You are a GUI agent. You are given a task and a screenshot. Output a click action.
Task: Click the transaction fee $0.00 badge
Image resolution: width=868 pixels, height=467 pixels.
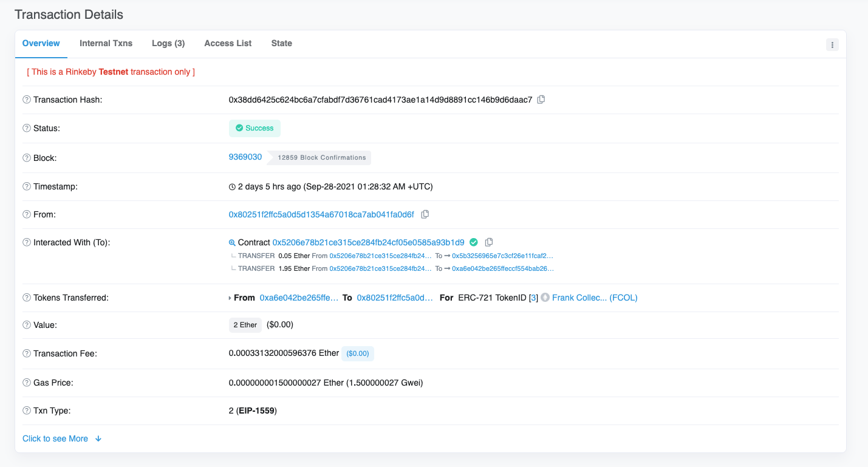click(357, 353)
